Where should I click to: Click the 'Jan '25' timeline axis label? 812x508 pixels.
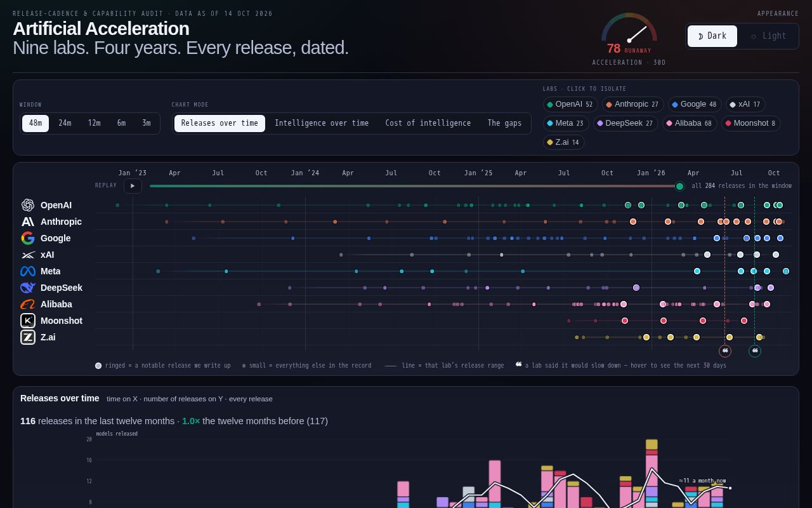[478, 173]
